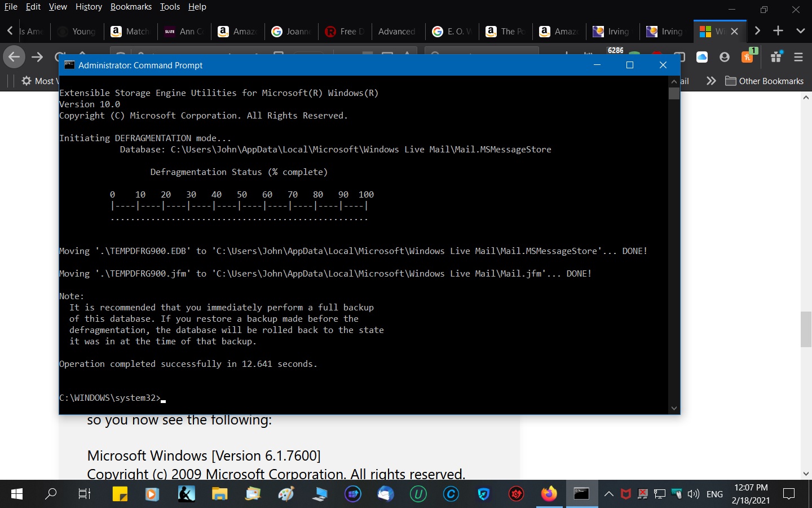Show more bookmarks toolbar overflow chevron
The height and width of the screenshot is (508, 812).
point(711,81)
